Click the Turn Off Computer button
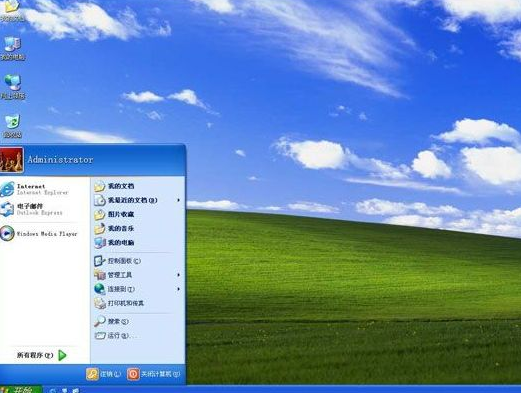 (x=154, y=374)
